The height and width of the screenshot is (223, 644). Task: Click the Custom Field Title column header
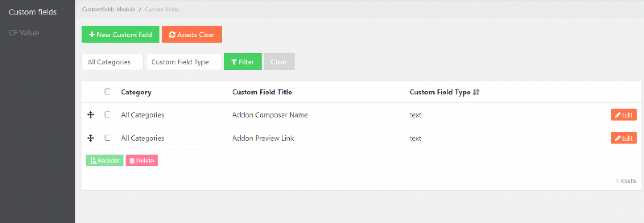(x=262, y=92)
